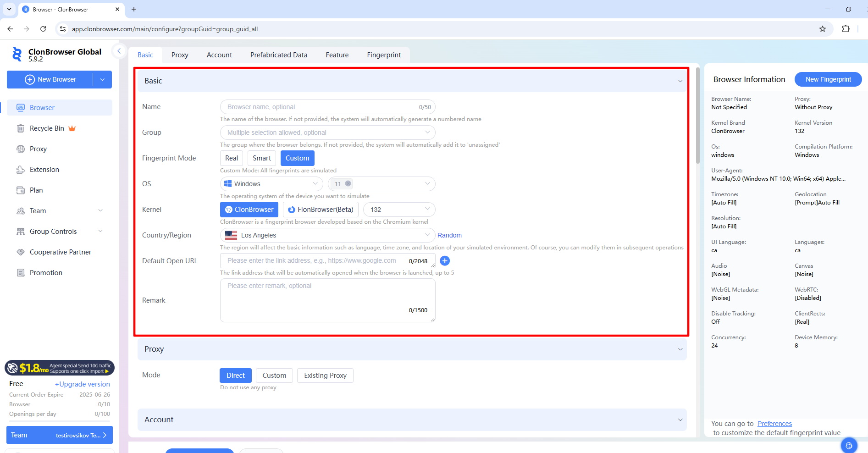The width and height of the screenshot is (868, 453).
Task: Click the Recycle Bin sidebar icon
Action: pos(21,128)
